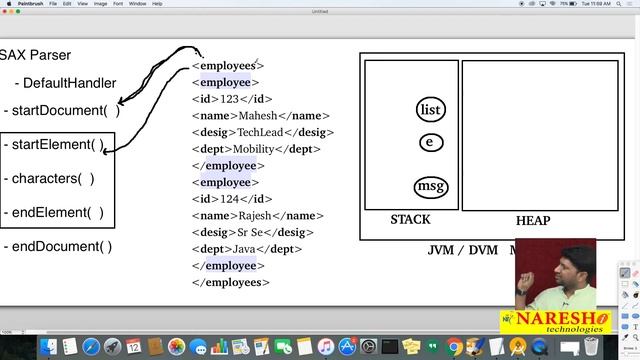Open Numbers from the Dock
The height and width of the screenshot is (360, 640).
coord(219,347)
